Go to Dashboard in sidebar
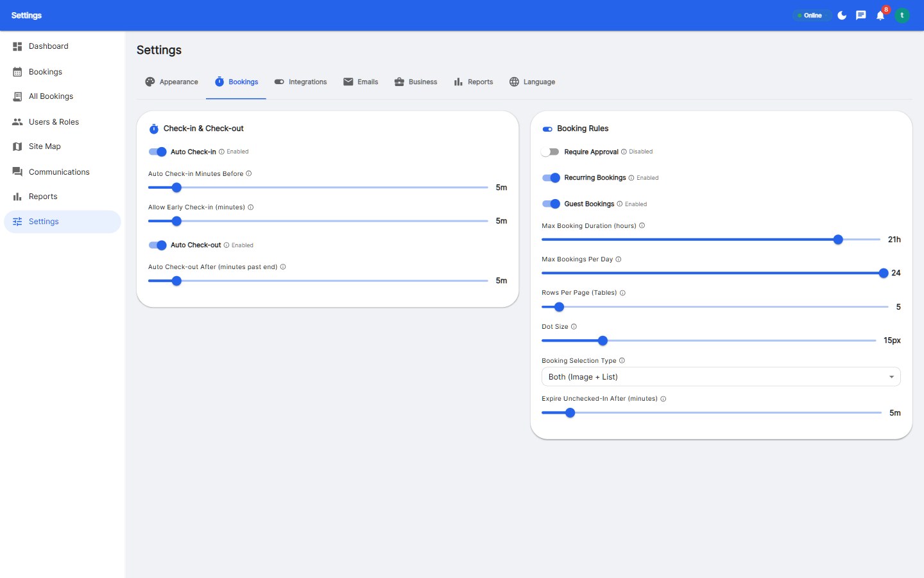 click(x=62, y=46)
